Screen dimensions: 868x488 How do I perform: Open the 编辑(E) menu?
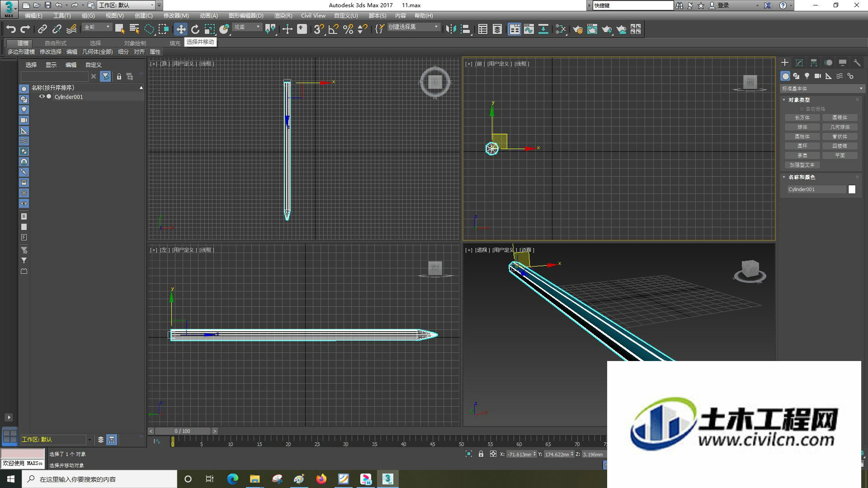[33, 15]
